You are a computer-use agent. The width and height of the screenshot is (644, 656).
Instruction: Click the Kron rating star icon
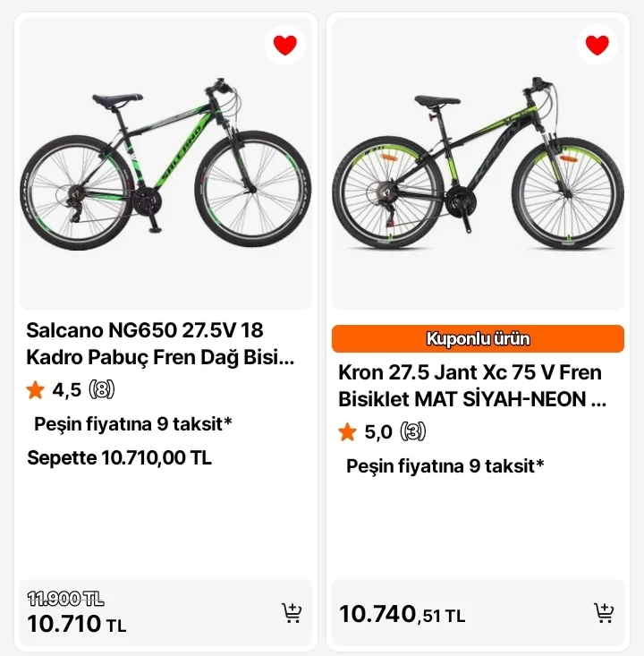348,432
